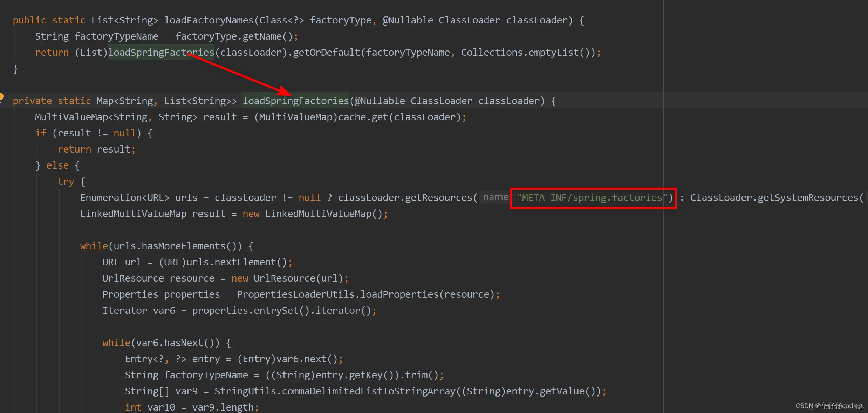Click the try keyword
The width and height of the screenshot is (868, 413).
pyautogui.click(x=66, y=182)
